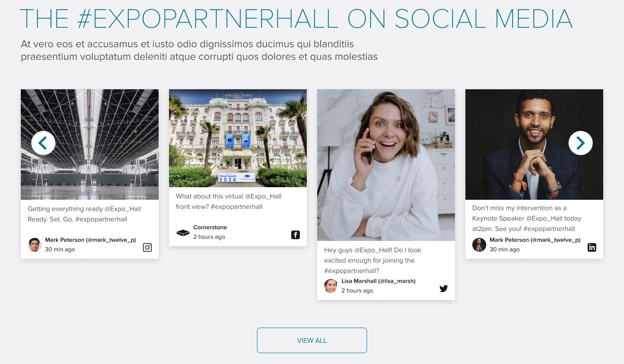This screenshot has width=624, height=364.
Task: Click the LinkedIn icon on keynote speaker post
Action: point(592,248)
